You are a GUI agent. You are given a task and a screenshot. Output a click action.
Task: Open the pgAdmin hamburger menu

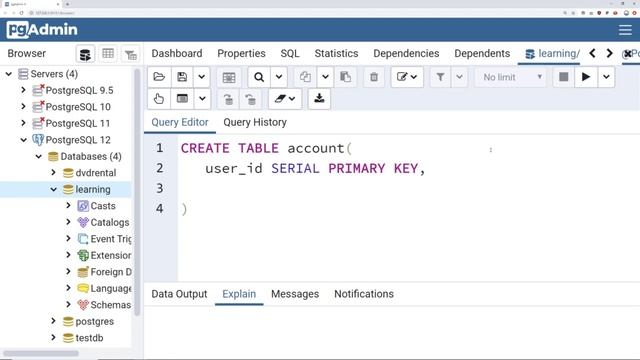625,30
